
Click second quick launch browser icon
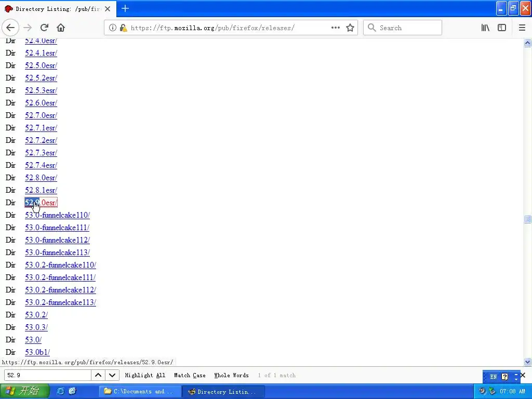[72, 391]
